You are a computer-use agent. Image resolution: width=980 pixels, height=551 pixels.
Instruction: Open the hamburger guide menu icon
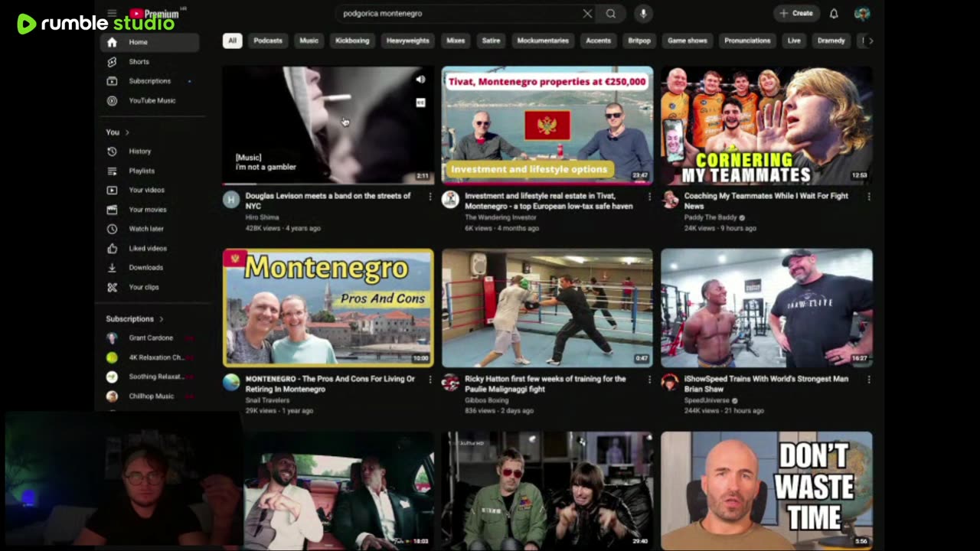click(x=112, y=13)
